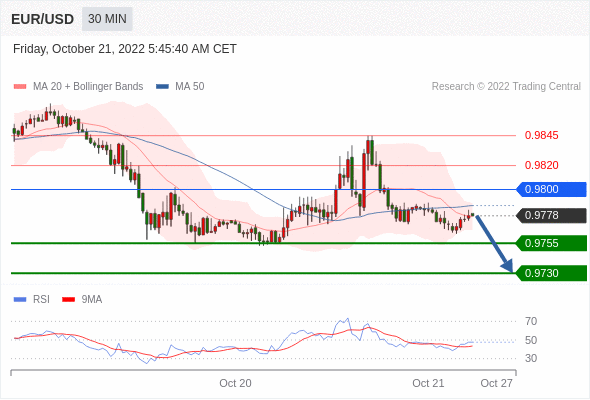Click the RSI 50 level label
Viewport: 590px width, 400px height.
(531, 340)
